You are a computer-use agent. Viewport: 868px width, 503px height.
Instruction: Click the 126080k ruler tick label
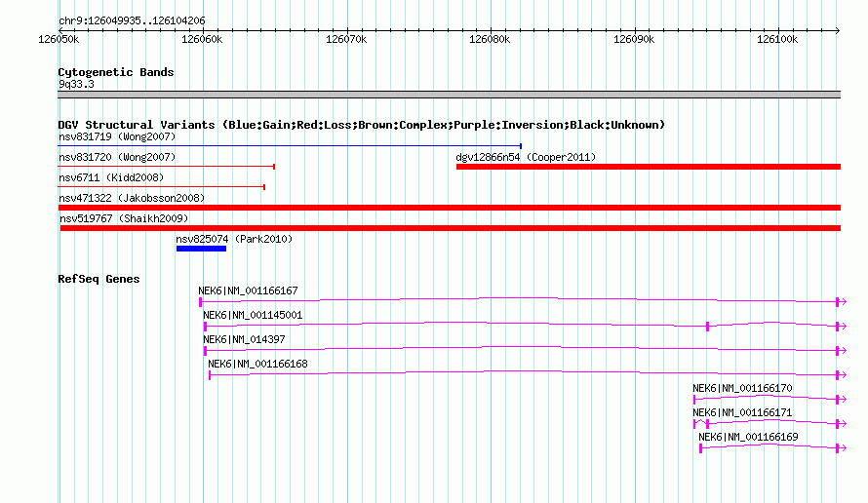tap(490, 39)
